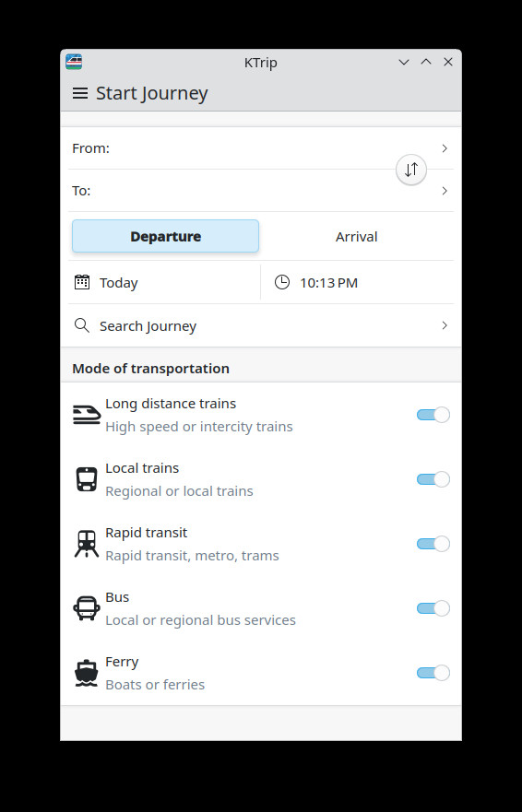This screenshot has height=812, width=522.
Task: Click the calendar icon next to Today
Action: 82,282
